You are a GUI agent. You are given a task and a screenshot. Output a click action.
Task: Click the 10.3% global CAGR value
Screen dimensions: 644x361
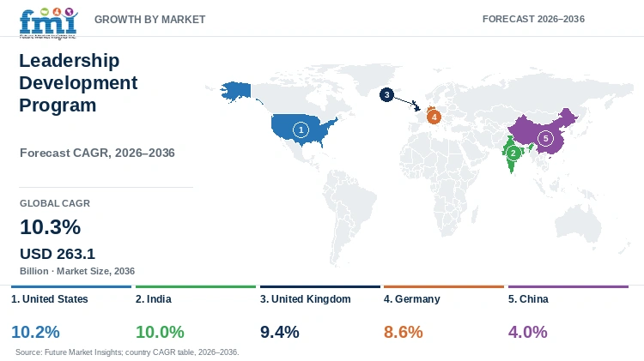tap(50, 227)
